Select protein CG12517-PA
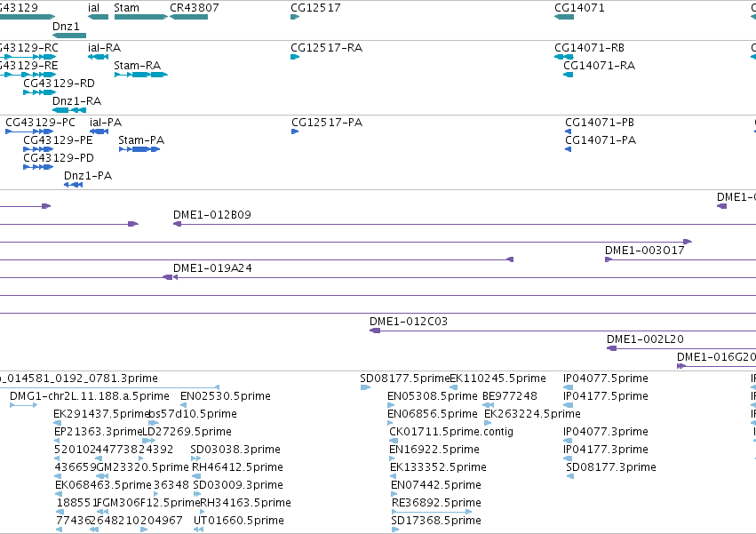Image resolution: width=756 pixels, height=534 pixels. pyautogui.click(x=327, y=123)
